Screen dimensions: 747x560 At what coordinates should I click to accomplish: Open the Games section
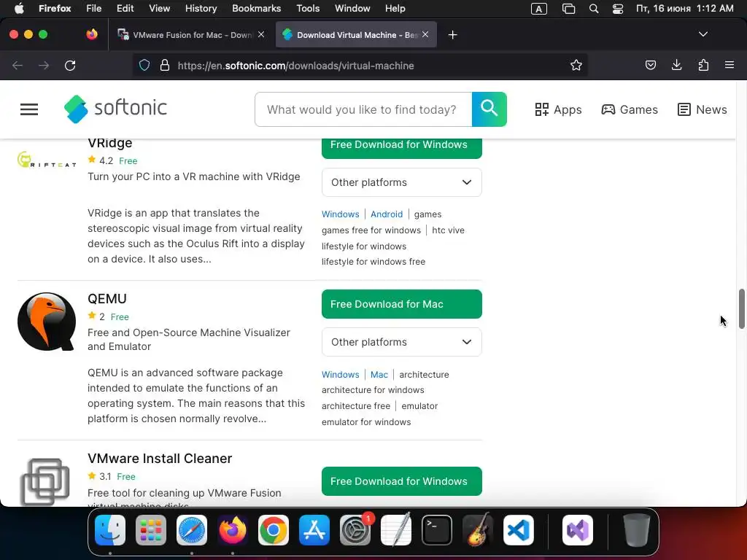click(x=630, y=109)
